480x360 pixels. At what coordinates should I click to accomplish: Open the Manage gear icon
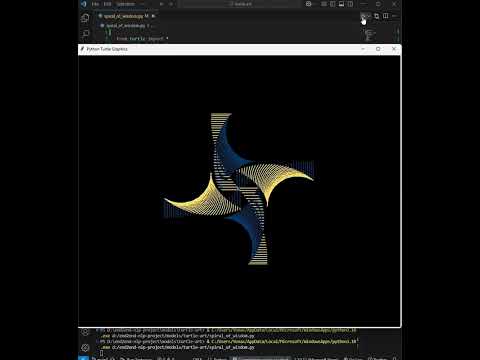click(x=85, y=348)
